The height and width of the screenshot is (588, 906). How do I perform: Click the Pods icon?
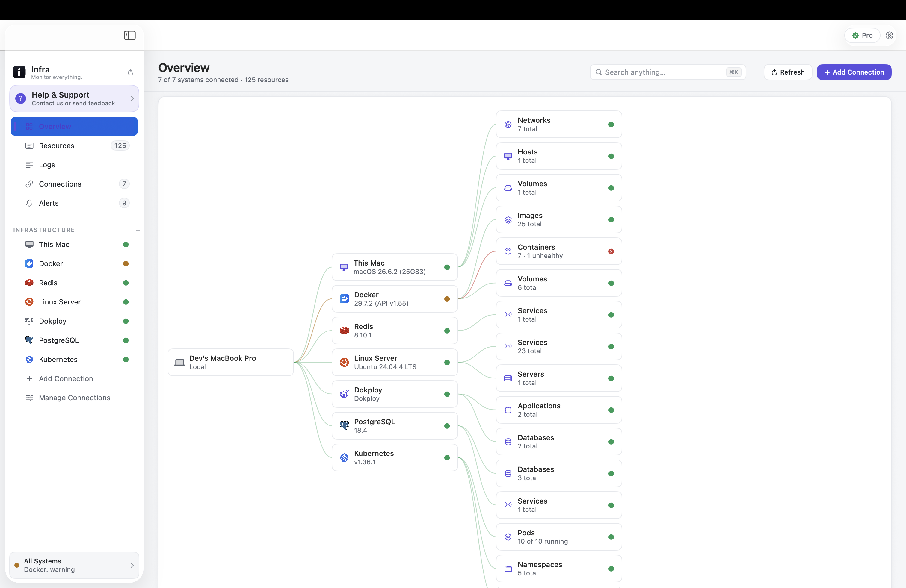[x=508, y=537]
